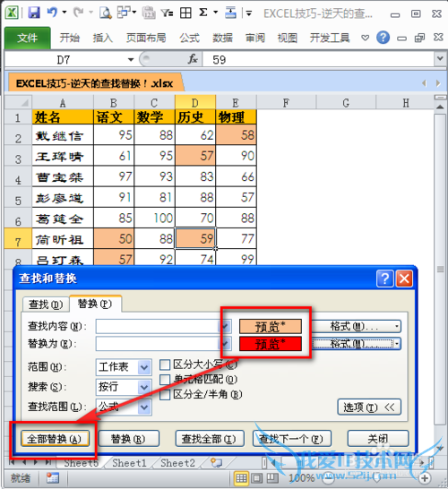This screenshot has width=448, height=489.
Task: Open the Customize Quick Access Toolbar dropdown
Action: click(x=249, y=13)
